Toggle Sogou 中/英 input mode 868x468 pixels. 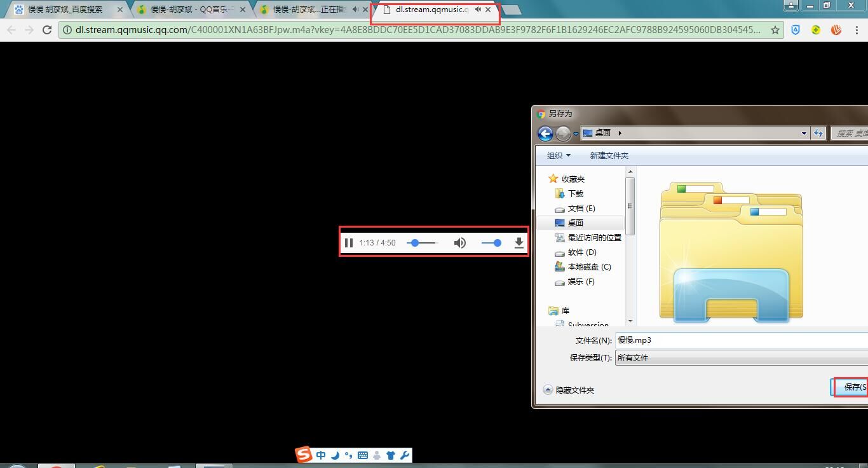click(x=321, y=455)
